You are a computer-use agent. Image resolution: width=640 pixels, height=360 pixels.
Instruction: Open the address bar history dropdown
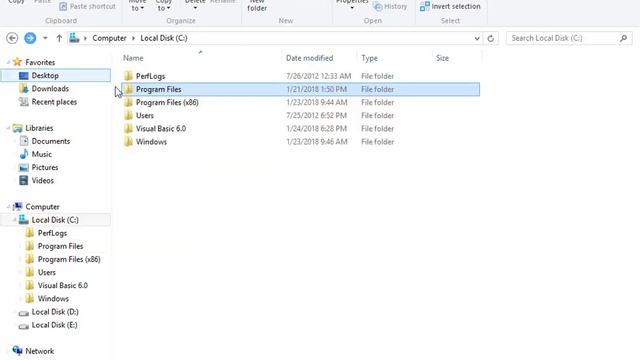(x=477, y=38)
